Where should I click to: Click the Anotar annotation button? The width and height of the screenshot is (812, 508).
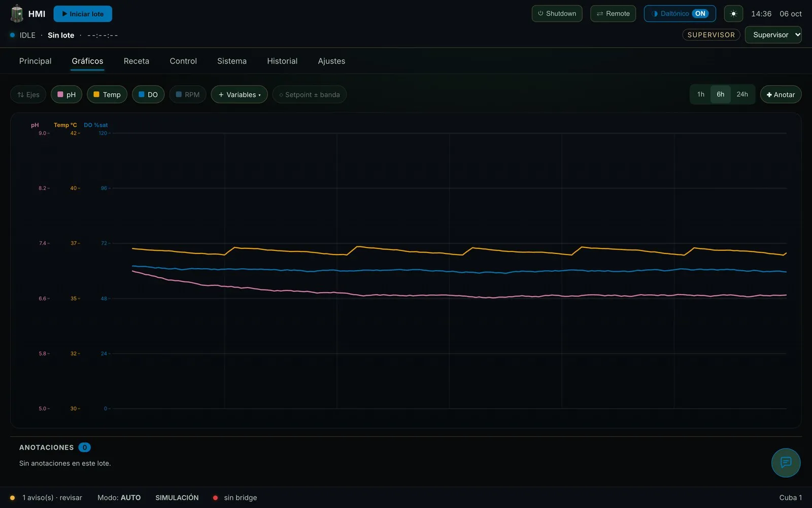coord(781,94)
